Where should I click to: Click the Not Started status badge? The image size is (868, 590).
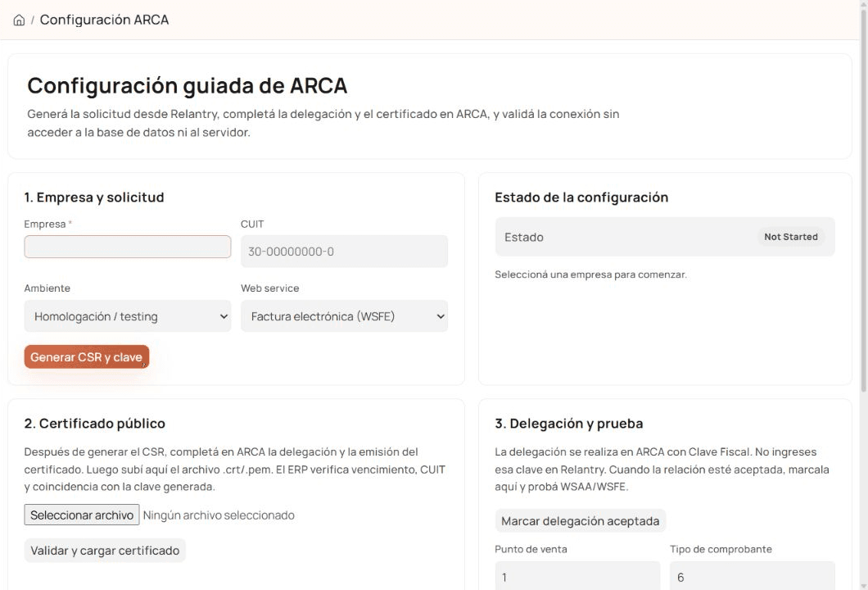pyautogui.click(x=790, y=237)
